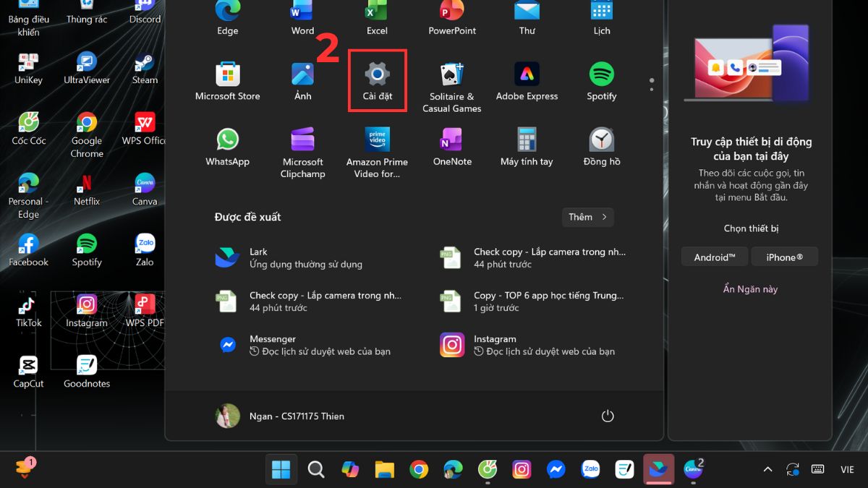Open the Đồng hồ clock app
The width and height of the screenshot is (868, 488).
602,147
